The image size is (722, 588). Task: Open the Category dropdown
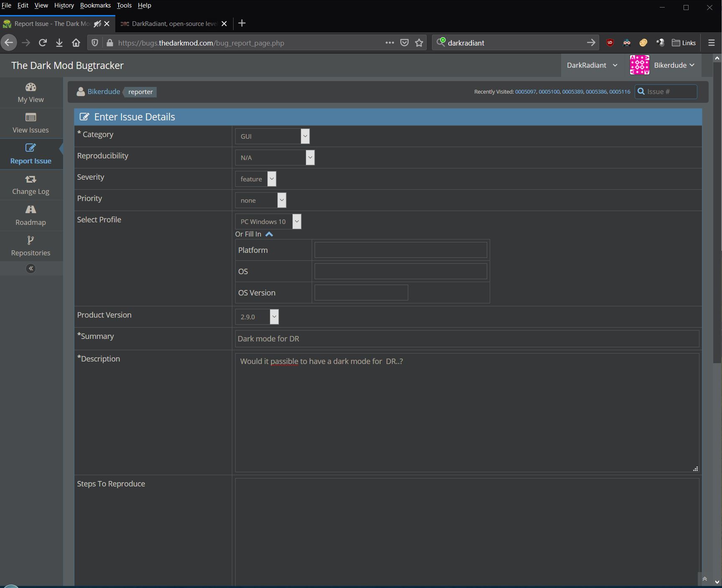pos(272,136)
